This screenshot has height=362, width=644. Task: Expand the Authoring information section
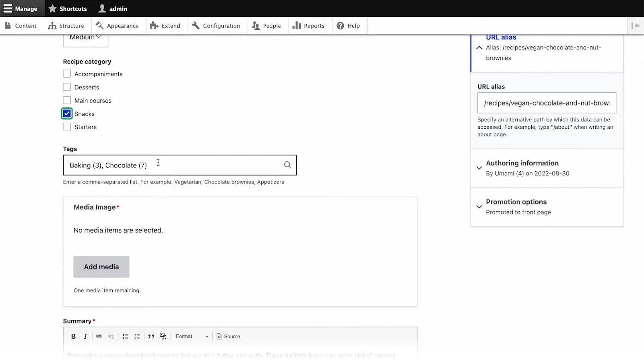click(522, 163)
